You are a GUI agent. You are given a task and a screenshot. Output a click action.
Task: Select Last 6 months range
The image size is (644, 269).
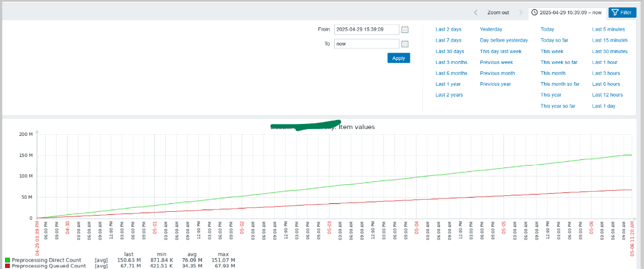pos(451,73)
